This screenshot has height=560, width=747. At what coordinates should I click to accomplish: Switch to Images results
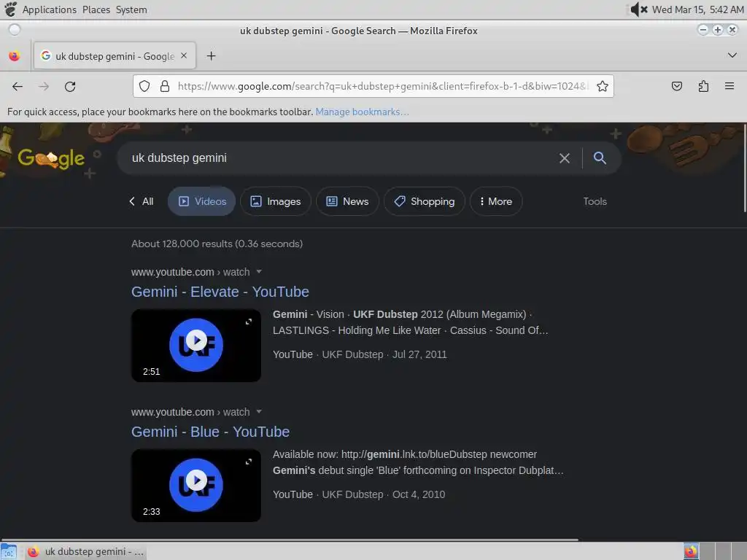(275, 201)
